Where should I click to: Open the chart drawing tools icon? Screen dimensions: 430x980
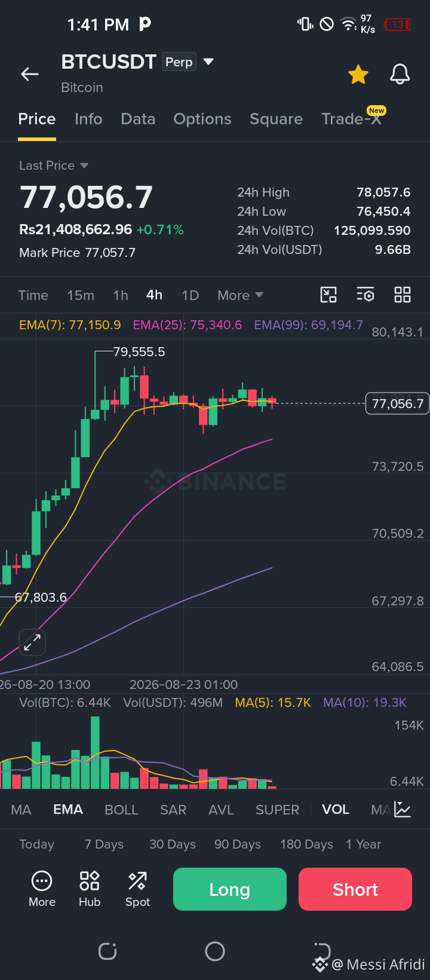coord(328,295)
